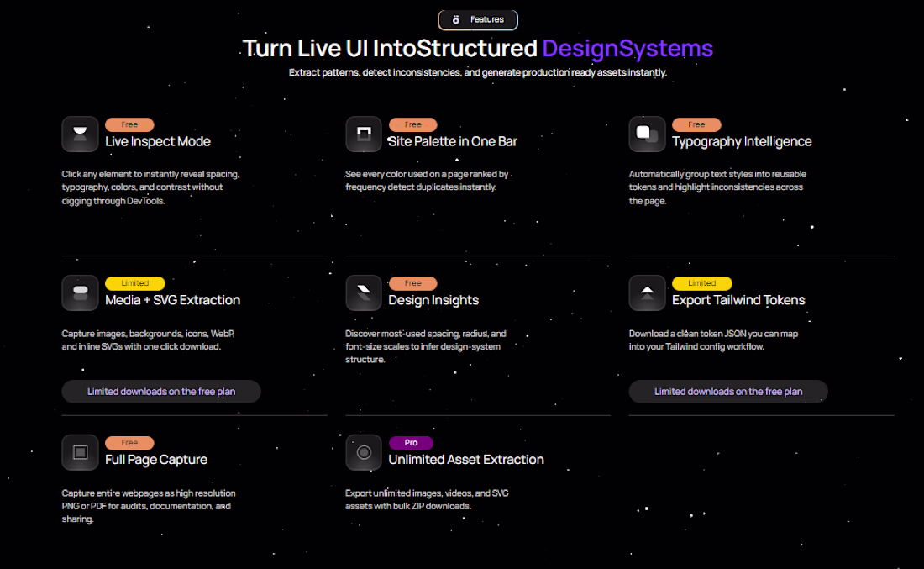Click the Full Page Capture icon

click(80, 452)
